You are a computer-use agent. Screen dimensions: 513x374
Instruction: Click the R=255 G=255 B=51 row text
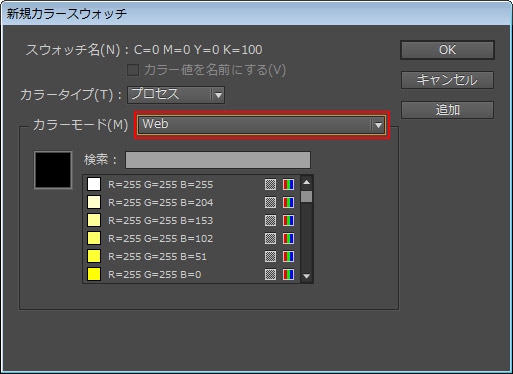click(157, 257)
